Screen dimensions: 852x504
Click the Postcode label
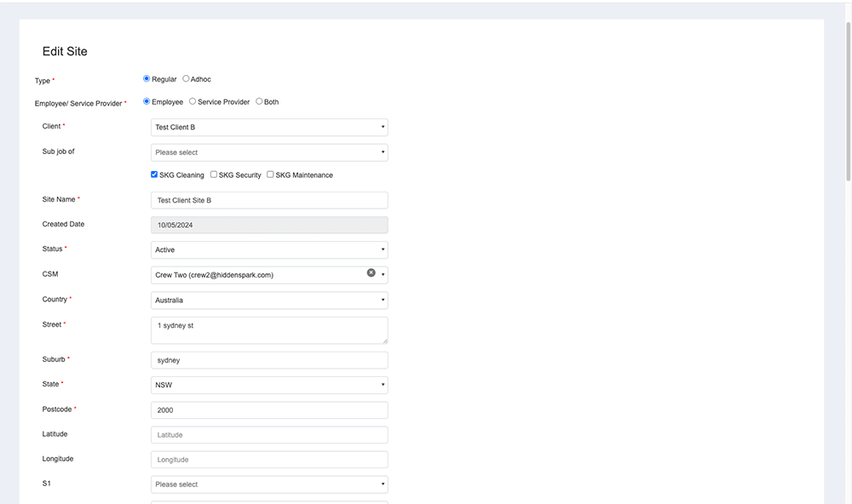pyautogui.click(x=57, y=409)
